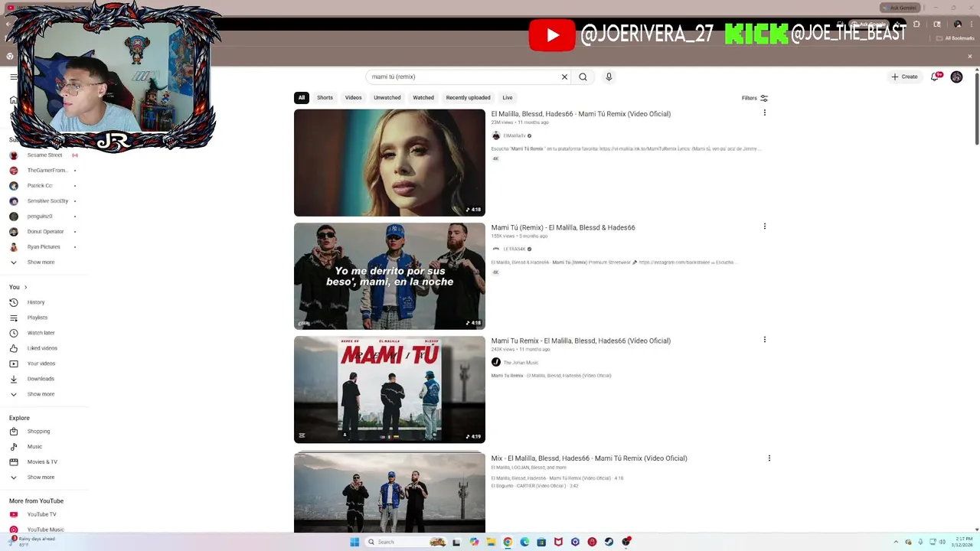
Task: Open options for the Mix playlist result
Action: (x=769, y=458)
